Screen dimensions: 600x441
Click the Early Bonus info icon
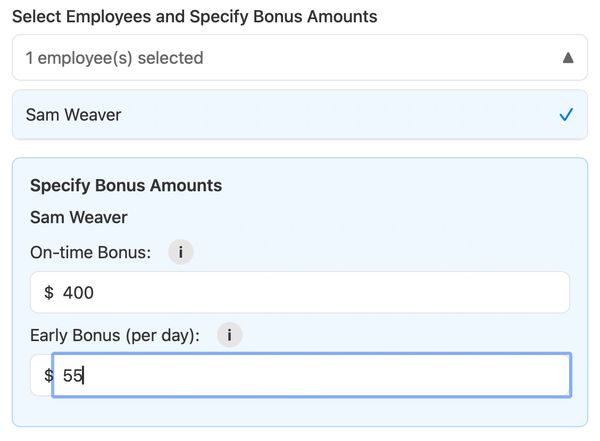229,335
